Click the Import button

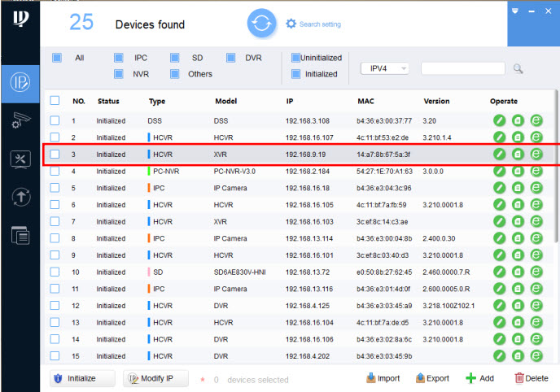383,378
